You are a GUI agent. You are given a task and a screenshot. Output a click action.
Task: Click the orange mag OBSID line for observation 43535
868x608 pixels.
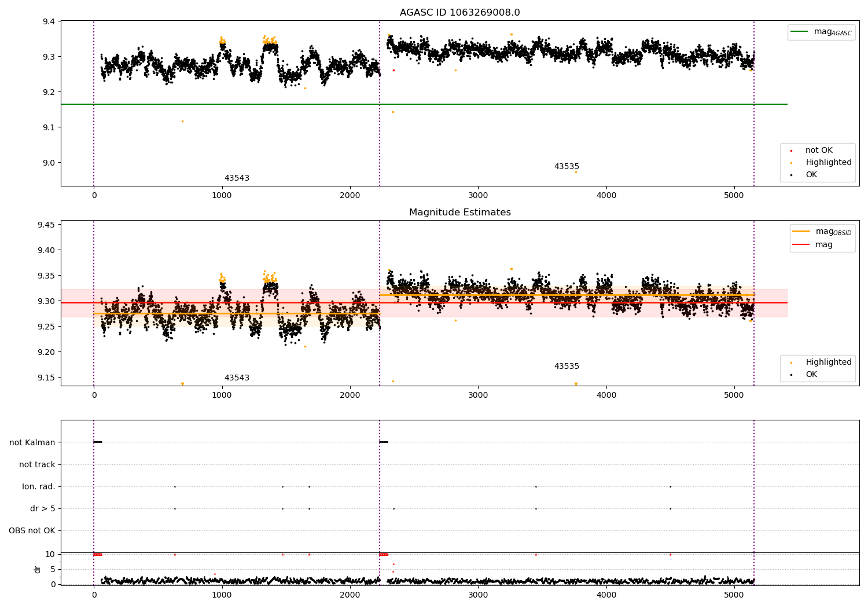(x=567, y=295)
